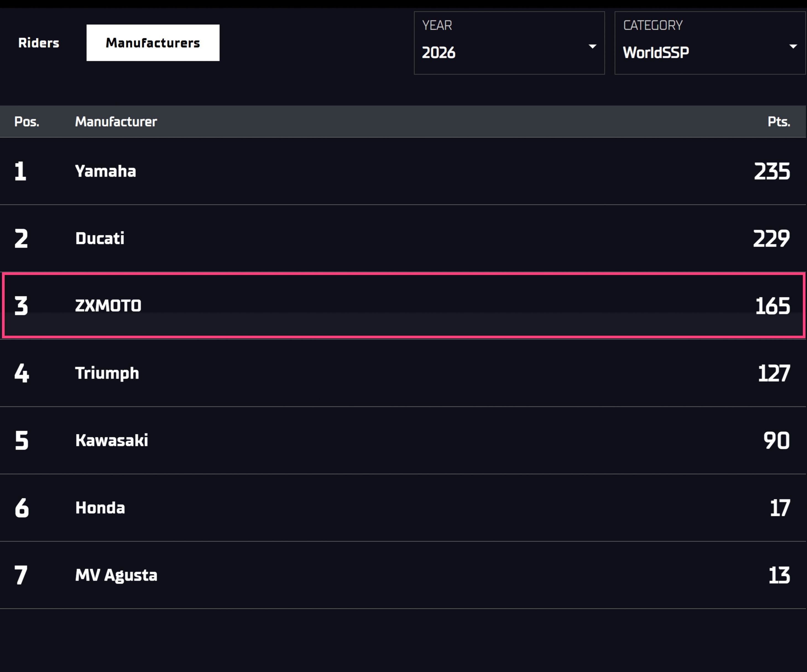Click Yamaha's 235 points value
The height and width of the screenshot is (672, 807).
(772, 171)
